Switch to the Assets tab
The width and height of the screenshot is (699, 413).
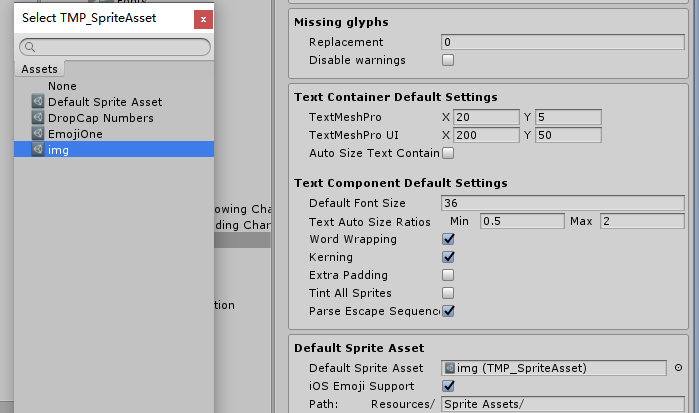pyautogui.click(x=39, y=69)
